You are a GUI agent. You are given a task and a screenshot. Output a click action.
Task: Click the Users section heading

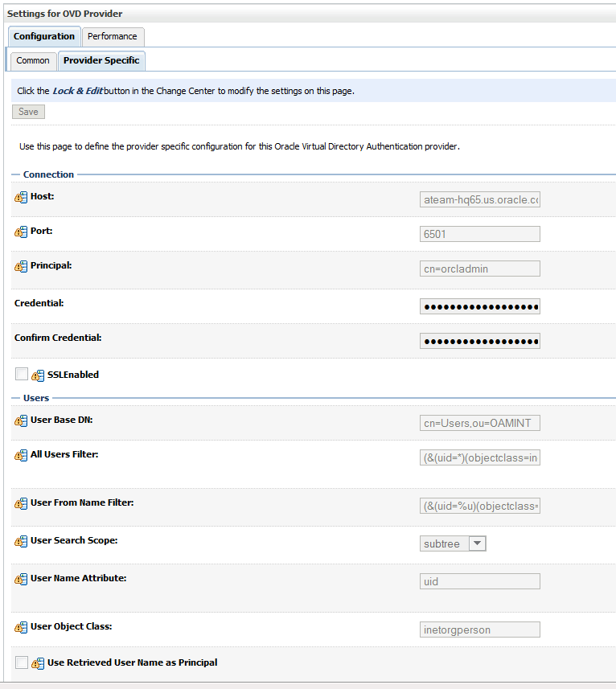pos(36,398)
